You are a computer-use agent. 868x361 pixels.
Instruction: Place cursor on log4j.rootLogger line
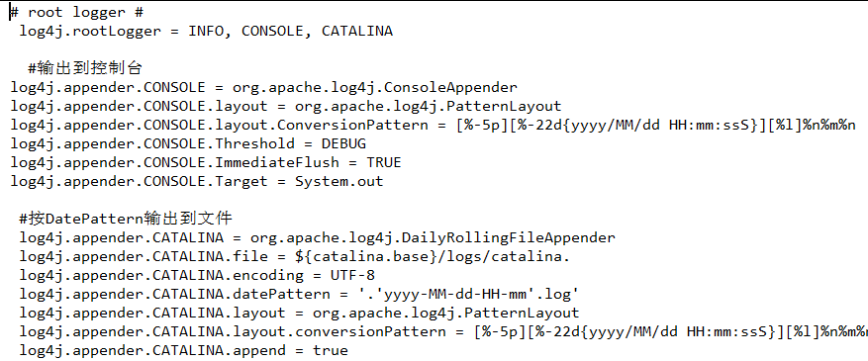tap(206, 31)
